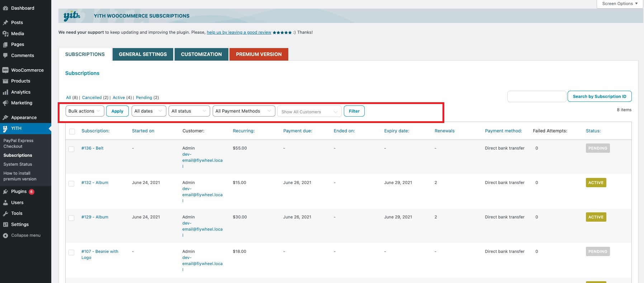This screenshot has height=283, width=644.
Task: Switch to the General Settings tab
Action: [x=143, y=54]
